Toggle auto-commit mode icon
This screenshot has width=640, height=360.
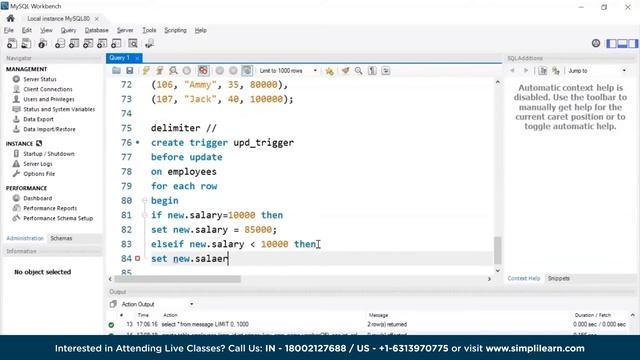(x=247, y=71)
